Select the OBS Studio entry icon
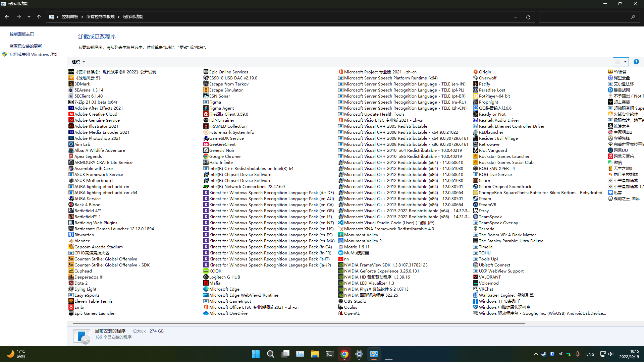 click(x=340, y=301)
